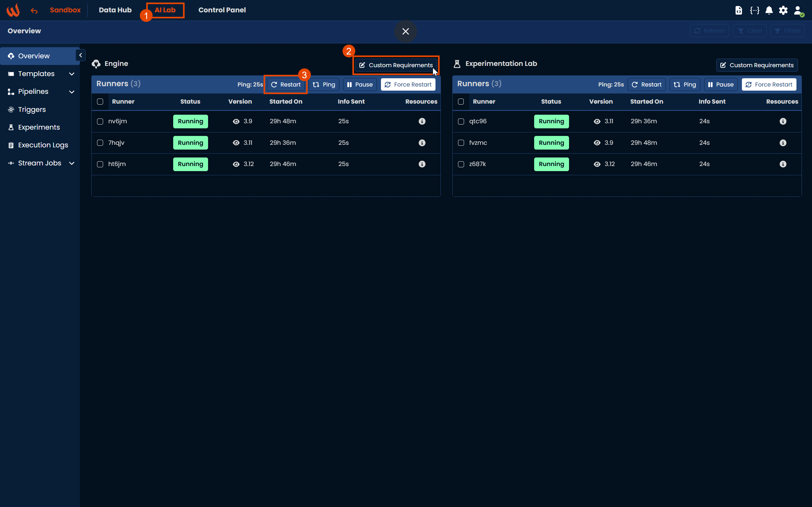812x507 pixels.
Task: Show resources info for runner z687k
Action: coord(783,164)
